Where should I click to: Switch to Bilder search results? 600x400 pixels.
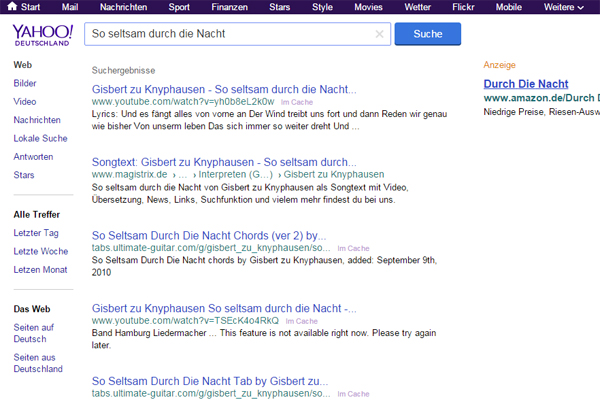point(25,83)
